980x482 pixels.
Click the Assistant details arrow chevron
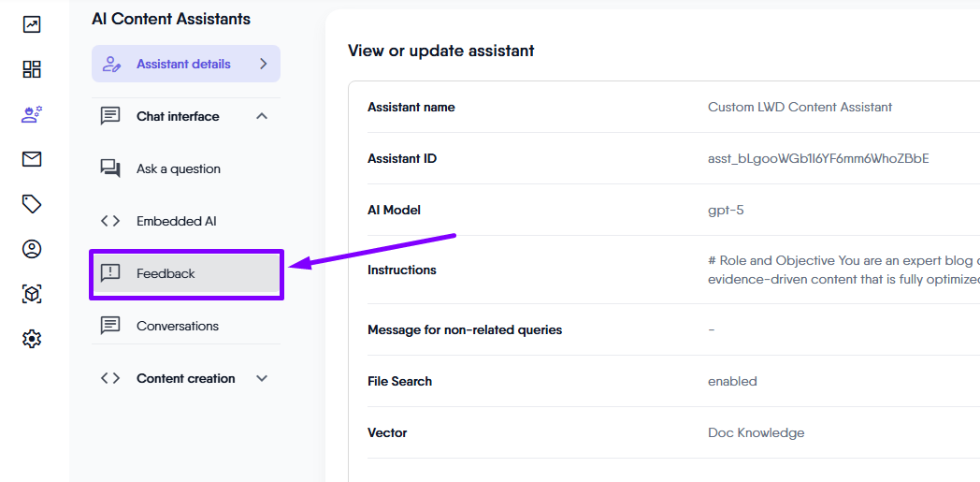[x=263, y=64]
